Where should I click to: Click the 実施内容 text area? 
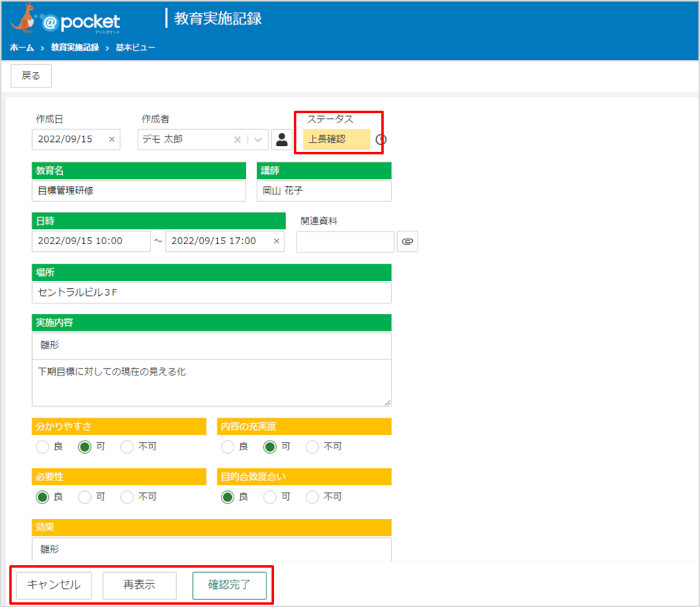212,383
